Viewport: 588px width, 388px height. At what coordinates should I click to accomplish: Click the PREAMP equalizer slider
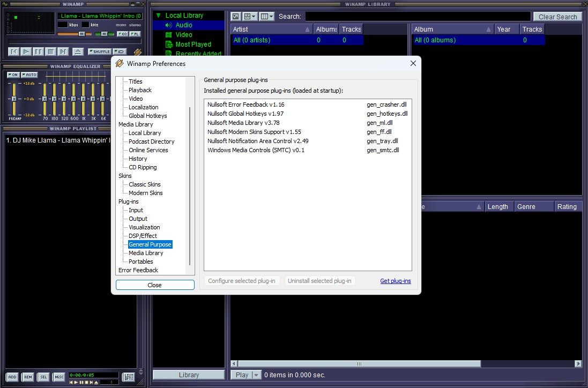tap(14, 99)
